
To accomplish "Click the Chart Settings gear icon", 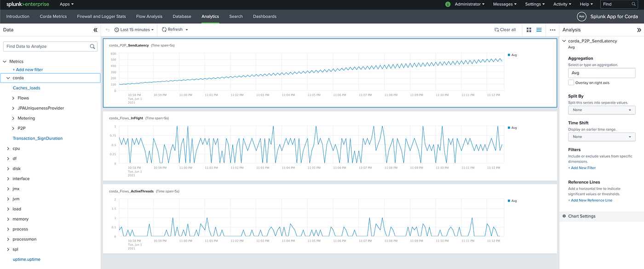I will tap(564, 216).
